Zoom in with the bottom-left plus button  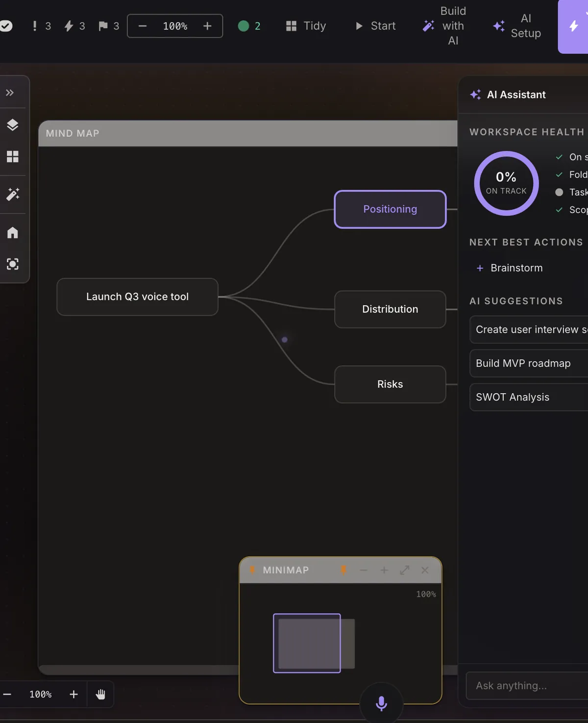[x=73, y=695]
